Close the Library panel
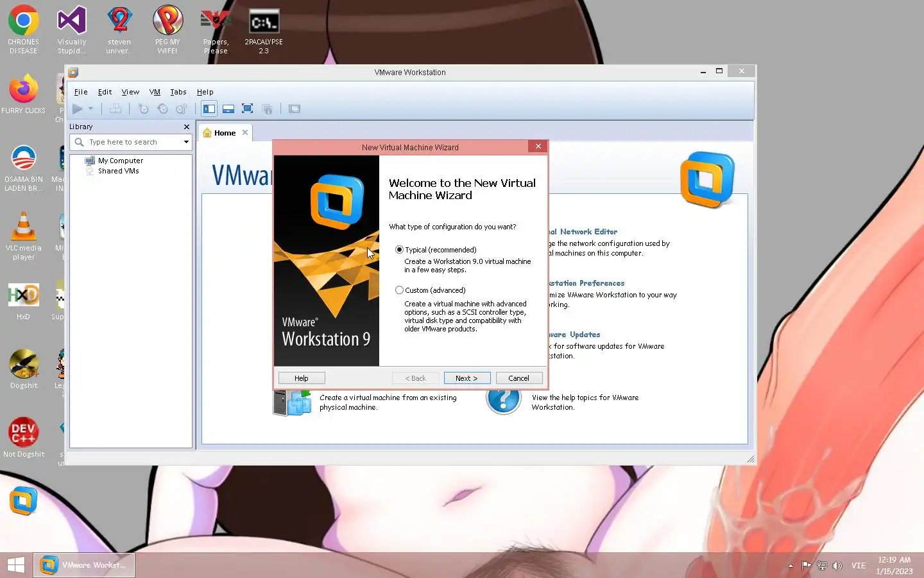 pyautogui.click(x=187, y=127)
